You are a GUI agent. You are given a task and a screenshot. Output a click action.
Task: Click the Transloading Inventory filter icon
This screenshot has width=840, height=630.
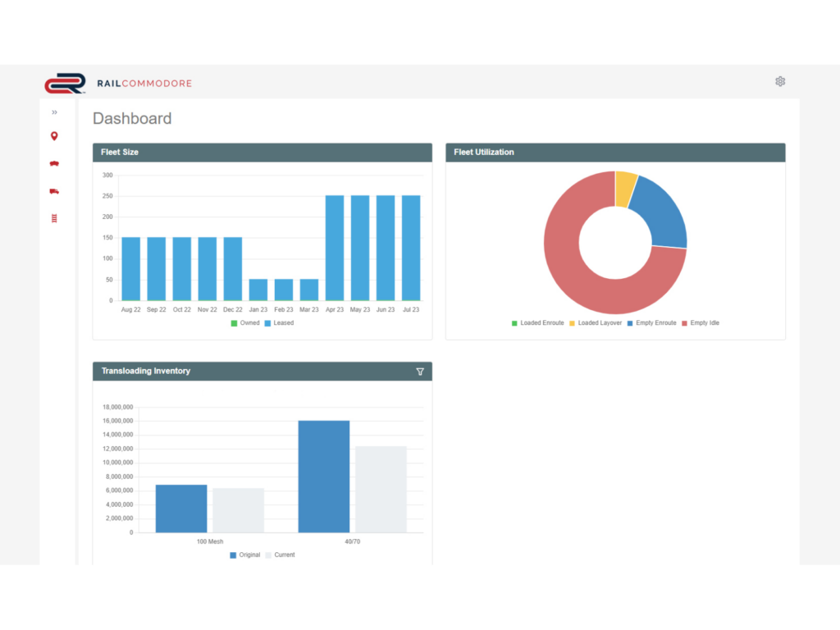420,372
